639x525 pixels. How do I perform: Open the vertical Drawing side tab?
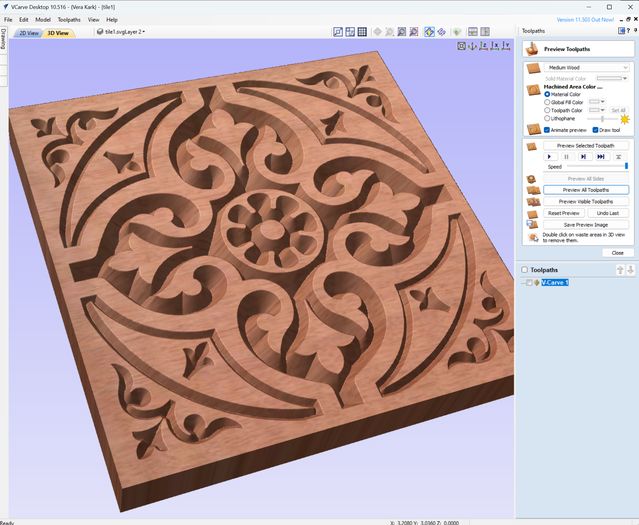pos(3,40)
